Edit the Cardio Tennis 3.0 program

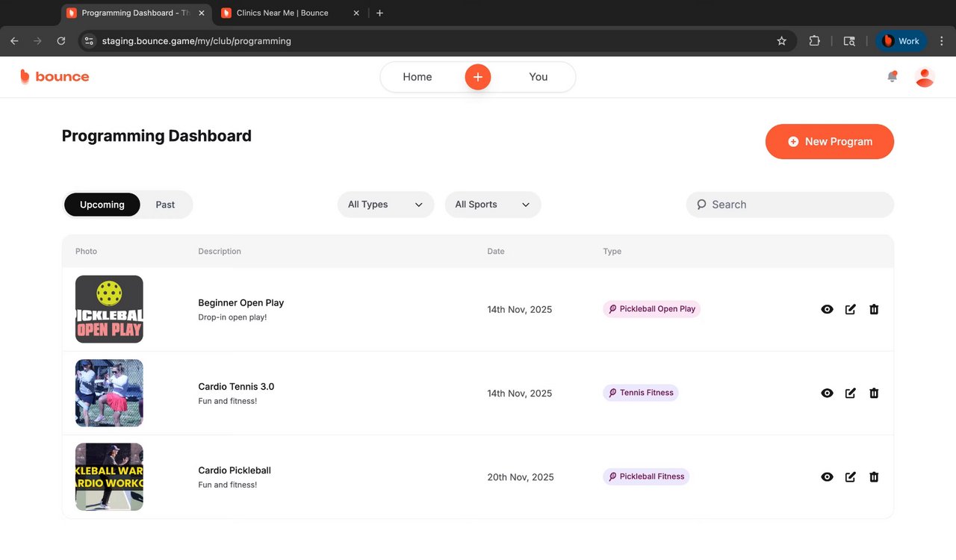850,393
